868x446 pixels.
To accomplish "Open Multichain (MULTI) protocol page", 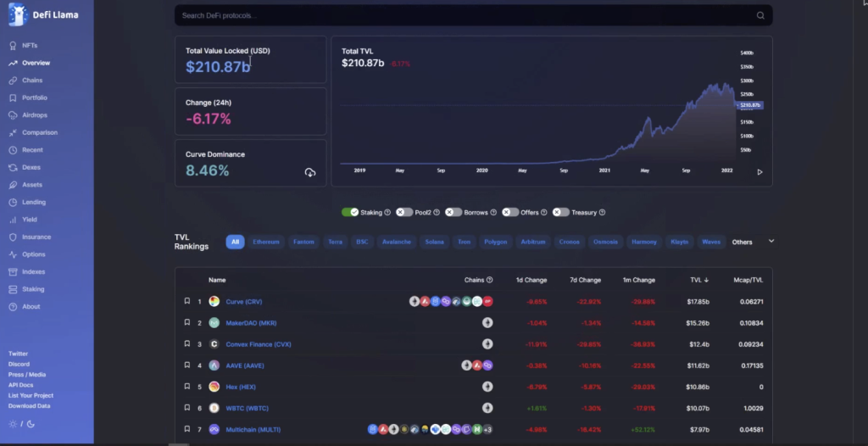I will 253,429.
